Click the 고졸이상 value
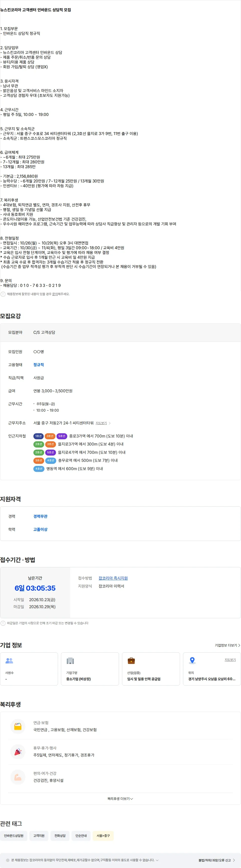This screenshot has height=868, width=241. point(40,530)
